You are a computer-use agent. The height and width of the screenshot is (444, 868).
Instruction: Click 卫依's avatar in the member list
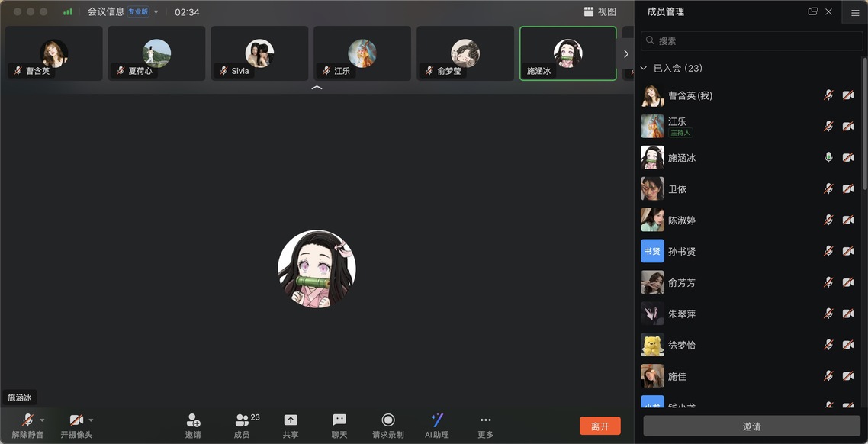pyautogui.click(x=653, y=188)
